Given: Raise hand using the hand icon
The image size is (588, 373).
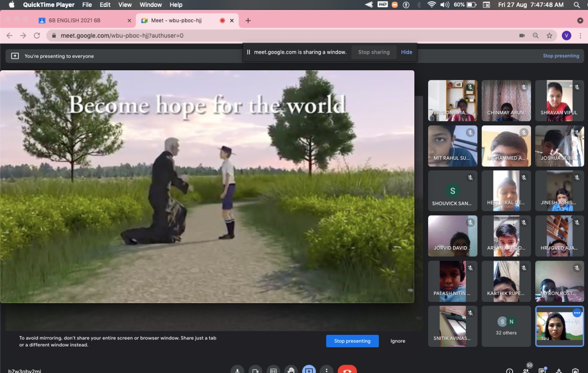Looking at the screenshot, I should pyautogui.click(x=291, y=370).
